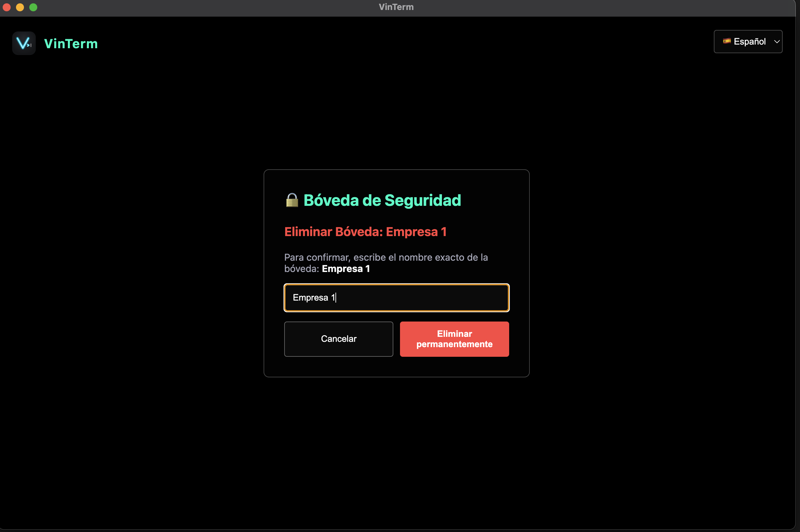Click the Cancelar button

[338, 339]
